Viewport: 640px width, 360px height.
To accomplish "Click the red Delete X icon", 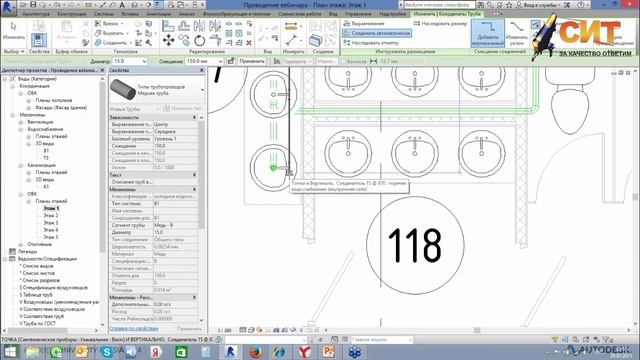I will click(x=249, y=42).
